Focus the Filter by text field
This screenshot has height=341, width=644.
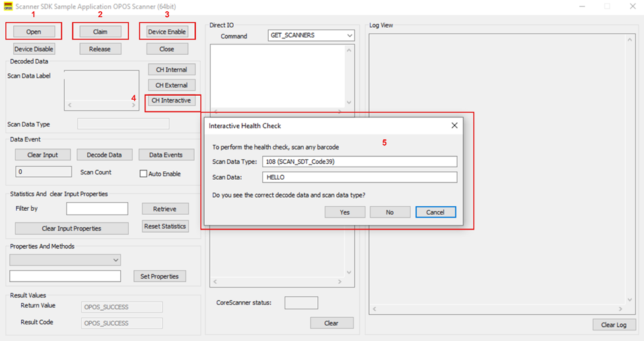(x=97, y=209)
